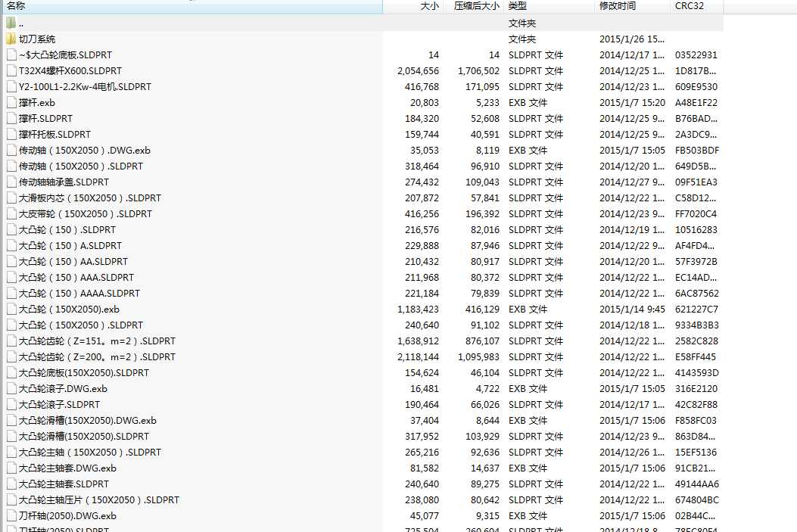The image size is (797, 532).
Task: Select file name 大凸轮滑槽(150X2050).DWG.exb
Action: [x=88, y=420]
